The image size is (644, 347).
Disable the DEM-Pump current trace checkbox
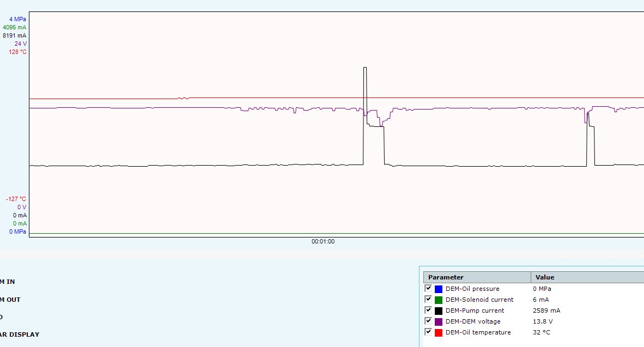(x=428, y=310)
